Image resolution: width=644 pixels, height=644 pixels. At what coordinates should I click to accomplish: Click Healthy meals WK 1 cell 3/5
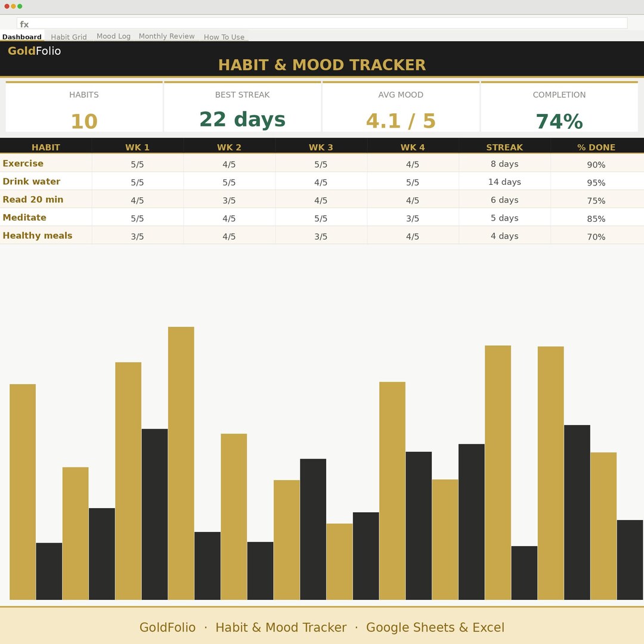tap(137, 236)
